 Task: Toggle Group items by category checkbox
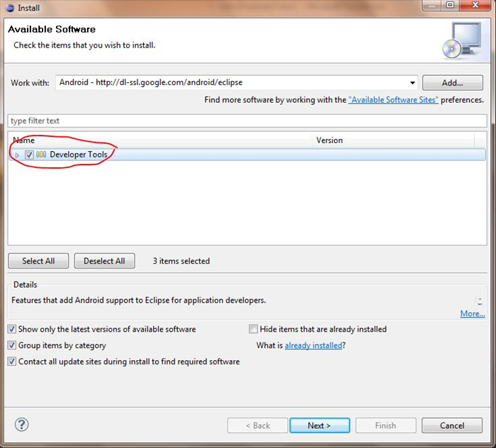tap(12, 345)
